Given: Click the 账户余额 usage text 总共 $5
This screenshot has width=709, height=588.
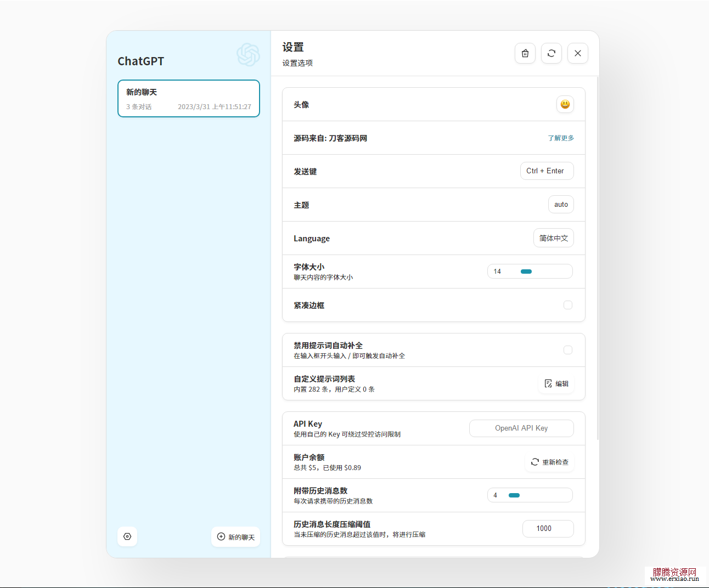Looking at the screenshot, I should (327, 468).
